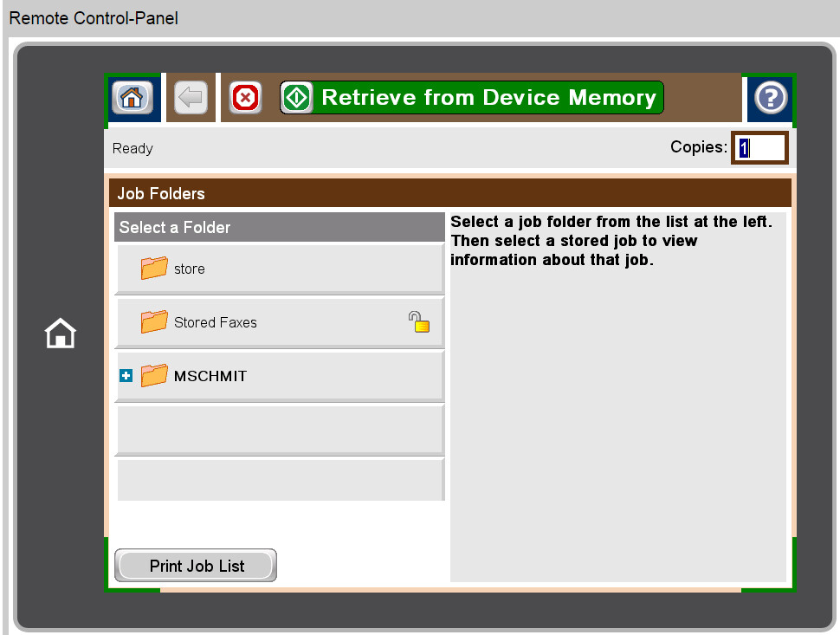Click inside the Copies input field
Viewport: 840px width, 635px height.
(759, 147)
